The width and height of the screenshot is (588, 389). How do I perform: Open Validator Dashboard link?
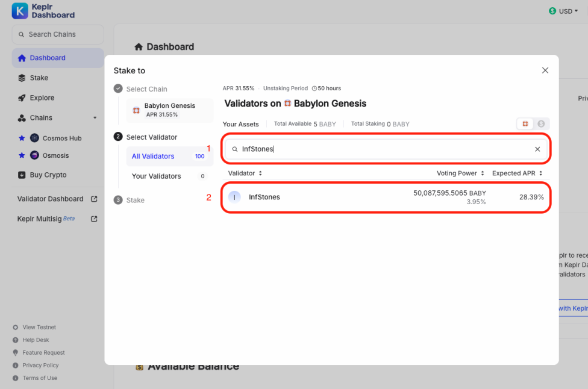pos(50,199)
